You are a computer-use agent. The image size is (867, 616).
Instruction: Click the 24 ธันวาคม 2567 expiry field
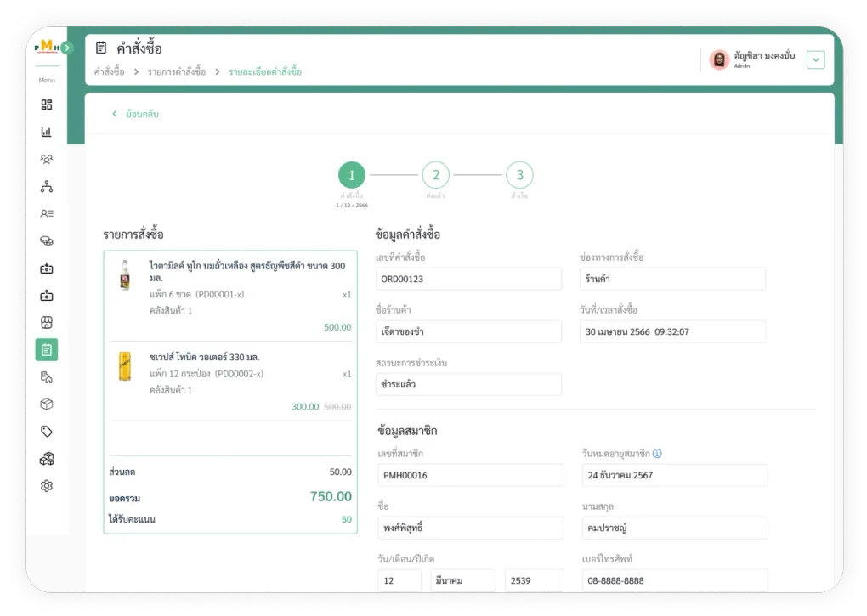coord(675,475)
